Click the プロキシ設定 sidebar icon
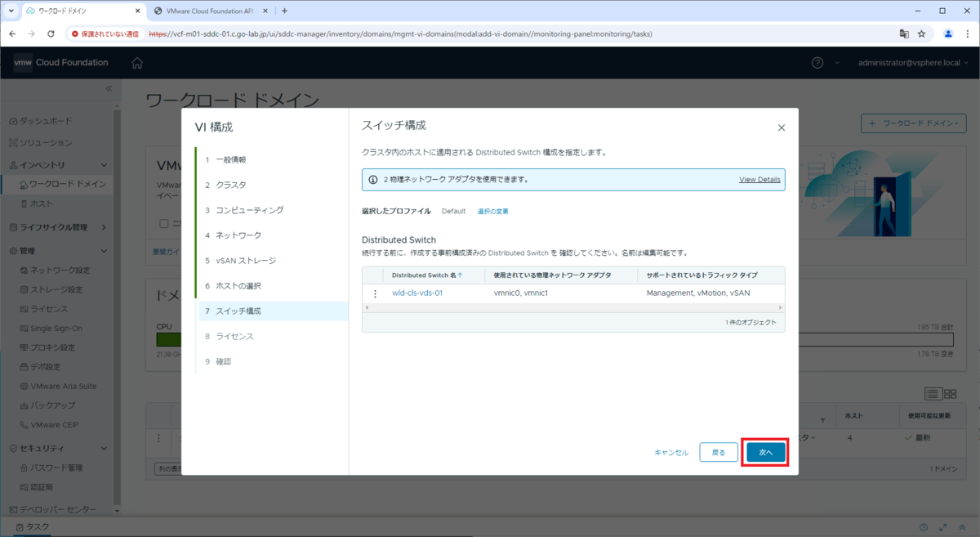This screenshot has width=980, height=537. [24, 347]
